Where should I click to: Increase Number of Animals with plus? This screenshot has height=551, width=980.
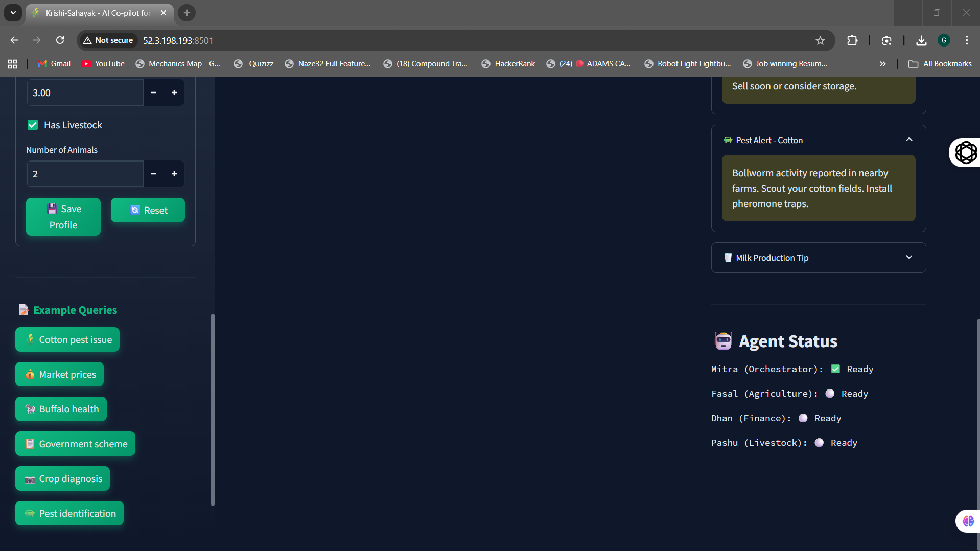(174, 174)
